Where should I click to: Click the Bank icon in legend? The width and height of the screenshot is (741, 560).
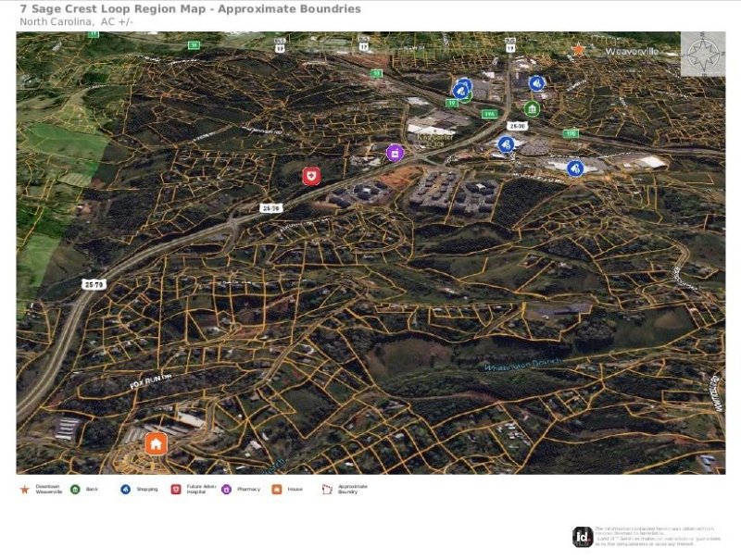click(75, 489)
